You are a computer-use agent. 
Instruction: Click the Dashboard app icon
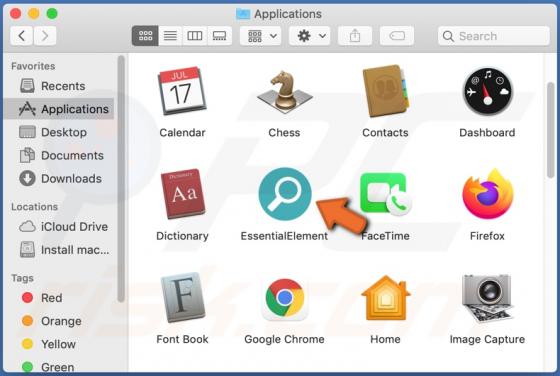click(x=487, y=91)
